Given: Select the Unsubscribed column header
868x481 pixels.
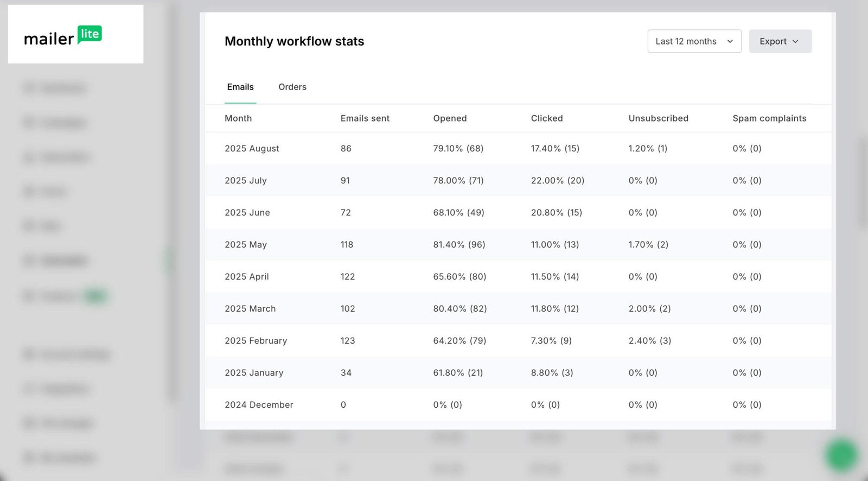Looking at the screenshot, I should pyautogui.click(x=658, y=118).
